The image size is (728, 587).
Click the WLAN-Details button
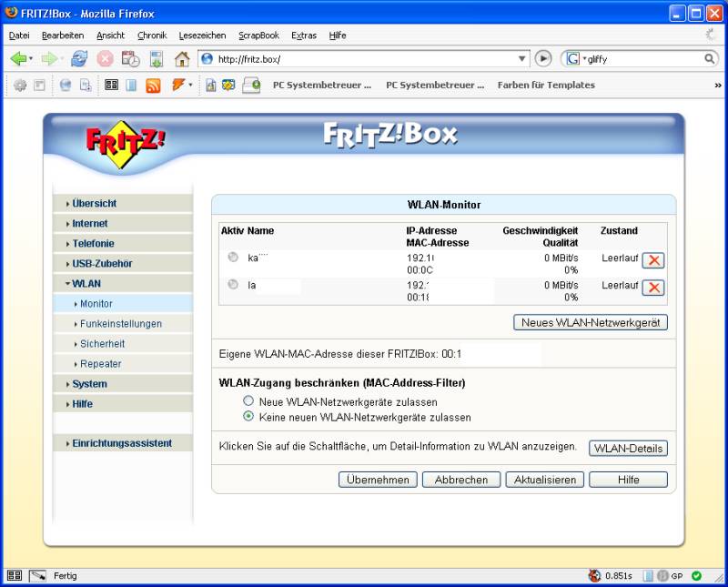pos(628,448)
